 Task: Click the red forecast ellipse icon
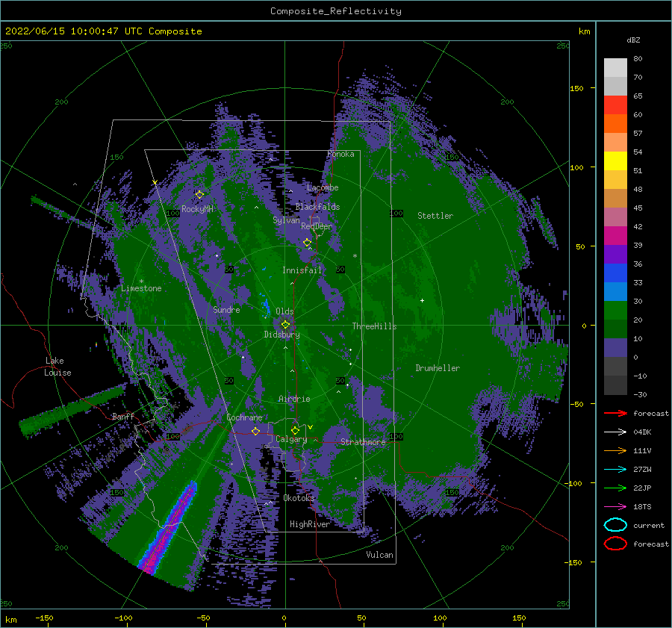tap(615, 544)
